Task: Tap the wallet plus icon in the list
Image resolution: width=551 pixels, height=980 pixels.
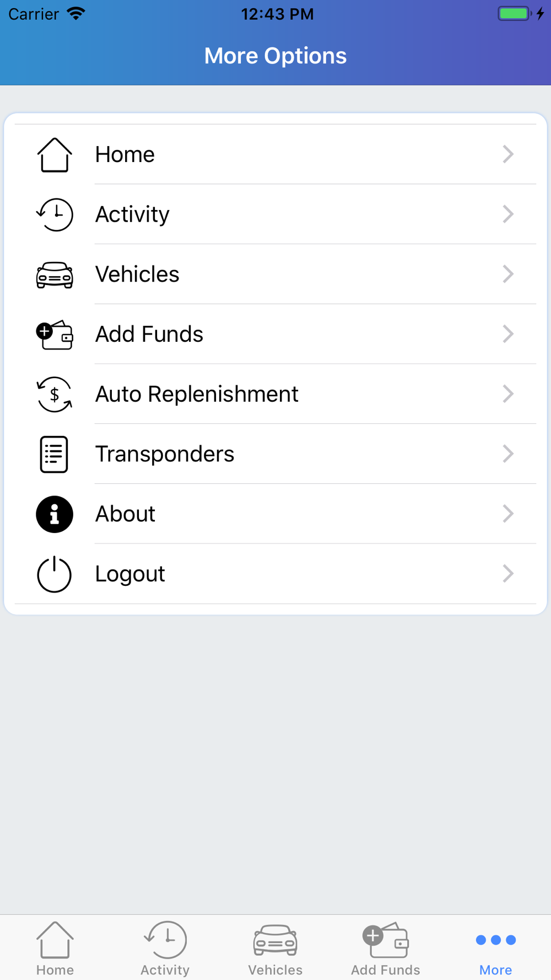Action: click(55, 335)
